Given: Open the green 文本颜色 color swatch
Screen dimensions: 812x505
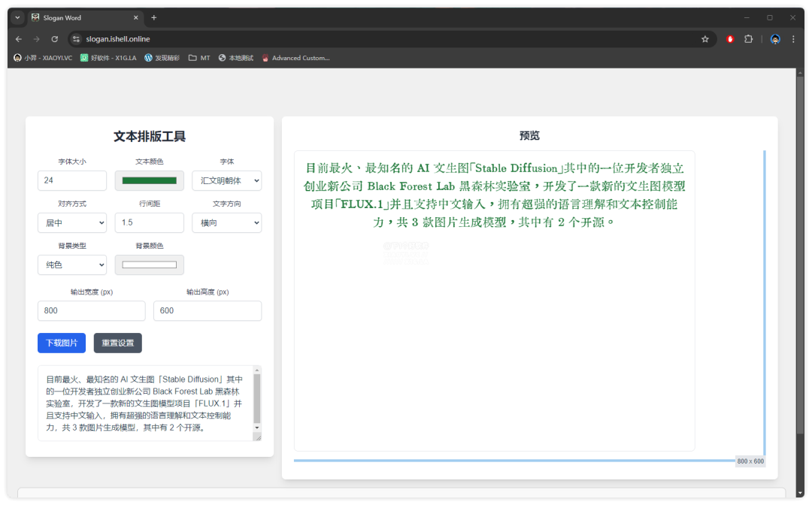Looking at the screenshot, I should (149, 180).
